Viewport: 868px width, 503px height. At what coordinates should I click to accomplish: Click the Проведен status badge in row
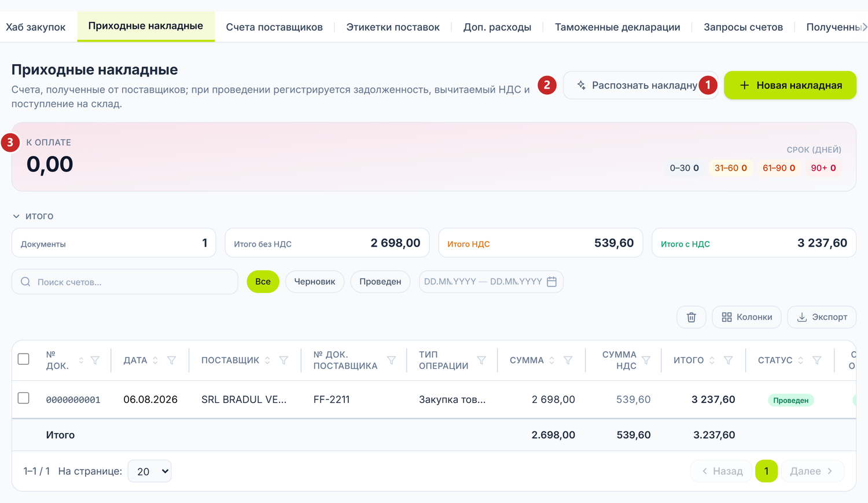tap(790, 400)
